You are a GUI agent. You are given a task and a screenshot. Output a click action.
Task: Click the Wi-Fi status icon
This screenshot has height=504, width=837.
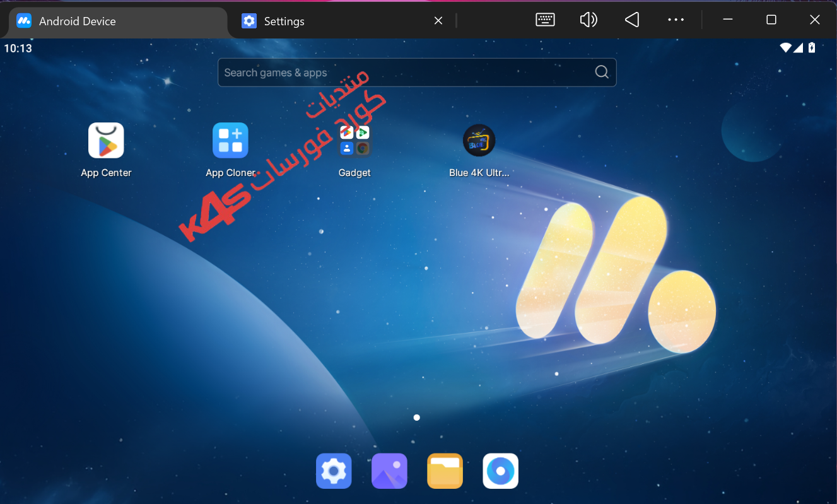click(785, 47)
